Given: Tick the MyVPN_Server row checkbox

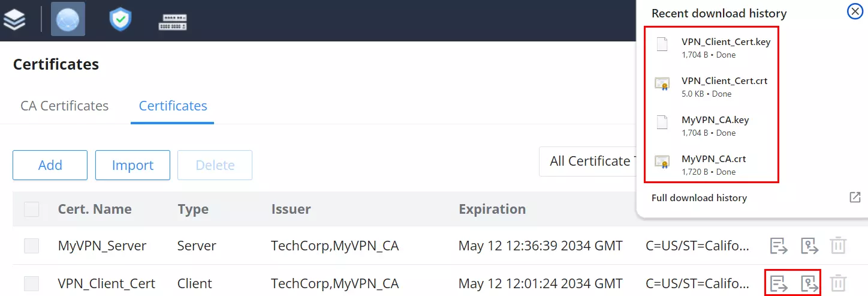Looking at the screenshot, I should click(x=31, y=246).
